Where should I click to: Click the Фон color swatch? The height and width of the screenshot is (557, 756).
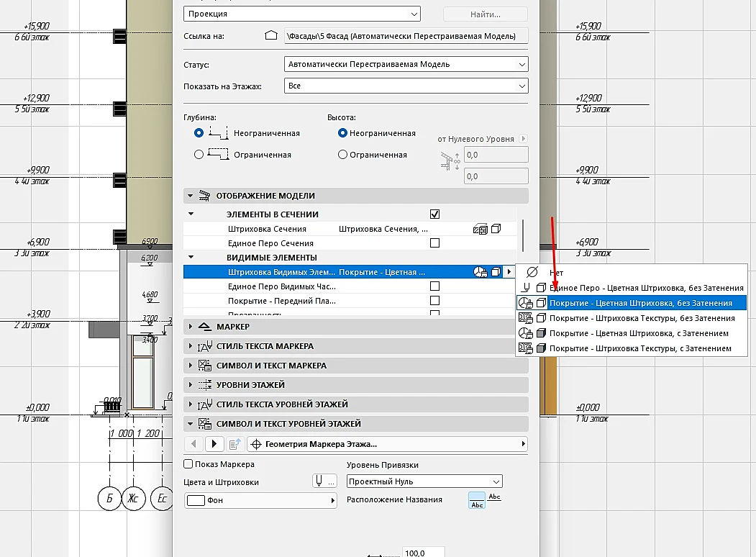[x=196, y=500]
